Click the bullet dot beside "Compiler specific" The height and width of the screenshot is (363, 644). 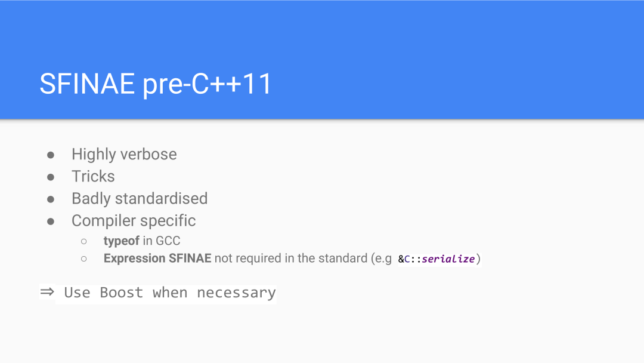coord(51,221)
